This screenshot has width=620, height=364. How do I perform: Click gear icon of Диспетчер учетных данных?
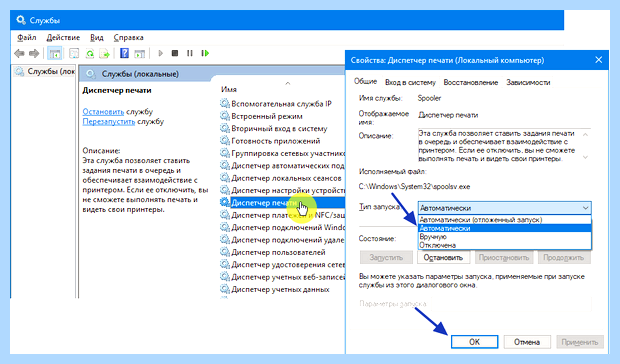click(x=225, y=289)
